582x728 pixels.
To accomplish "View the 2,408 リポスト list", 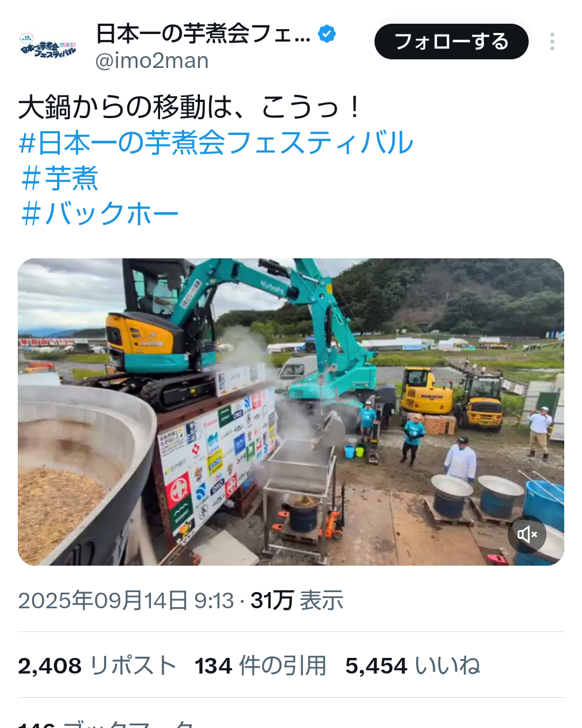I will click(97, 665).
